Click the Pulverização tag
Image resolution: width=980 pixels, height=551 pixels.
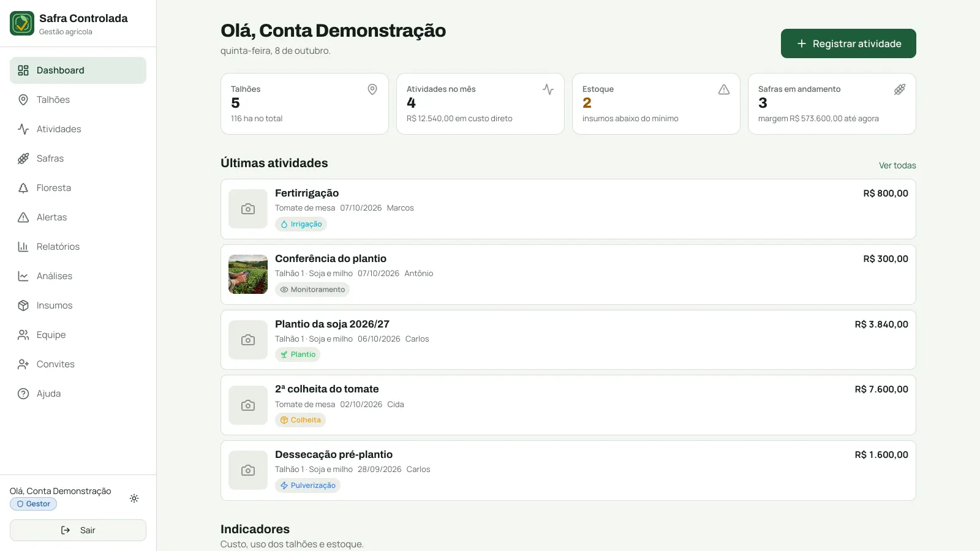coord(307,485)
